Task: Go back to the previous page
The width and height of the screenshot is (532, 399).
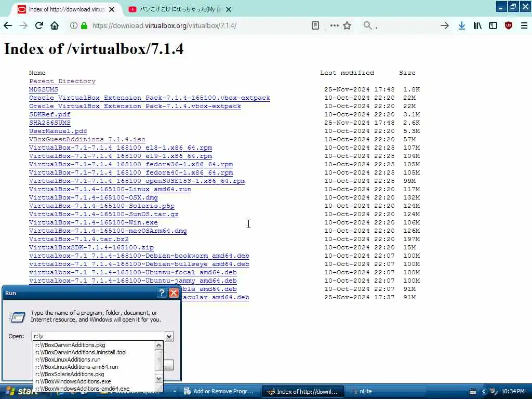Action: (8, 25)
